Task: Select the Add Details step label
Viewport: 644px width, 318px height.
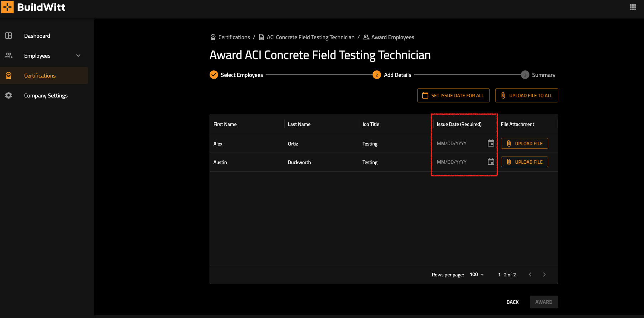Action: coord(397,75)
